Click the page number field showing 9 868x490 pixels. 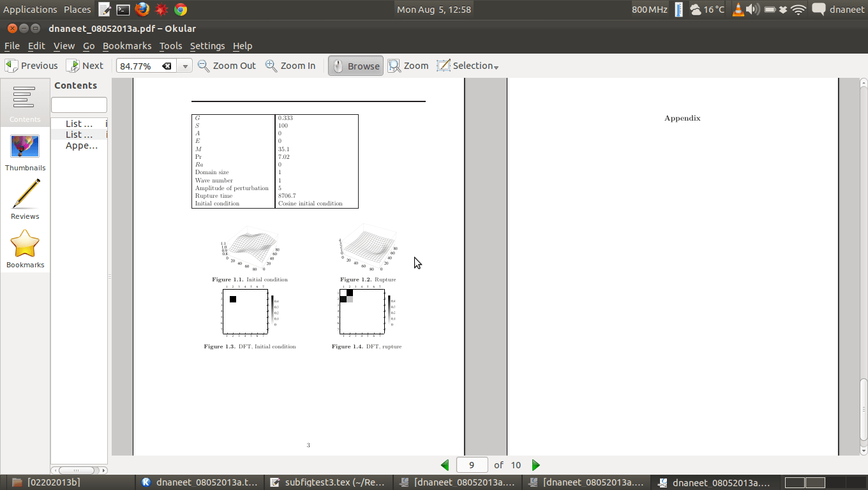click(x=472, y=465)
